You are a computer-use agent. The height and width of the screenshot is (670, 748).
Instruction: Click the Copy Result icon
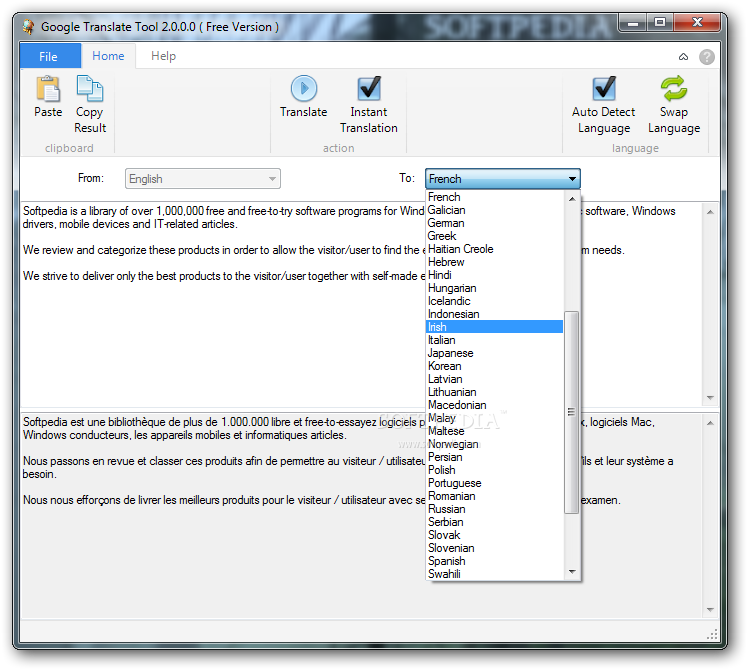tap(90, 89)
